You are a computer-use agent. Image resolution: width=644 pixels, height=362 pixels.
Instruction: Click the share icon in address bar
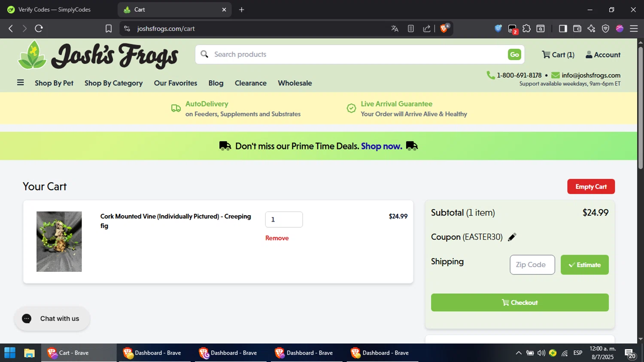pos(427,28)
